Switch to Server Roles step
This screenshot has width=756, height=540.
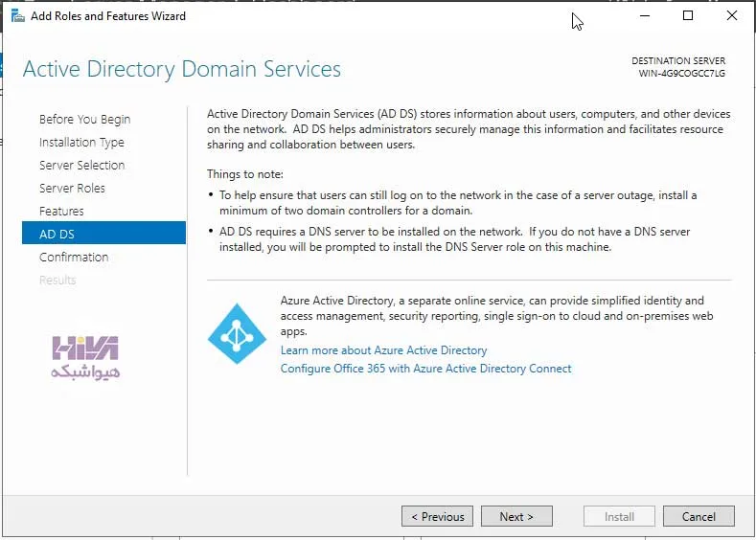pos(72,189)
